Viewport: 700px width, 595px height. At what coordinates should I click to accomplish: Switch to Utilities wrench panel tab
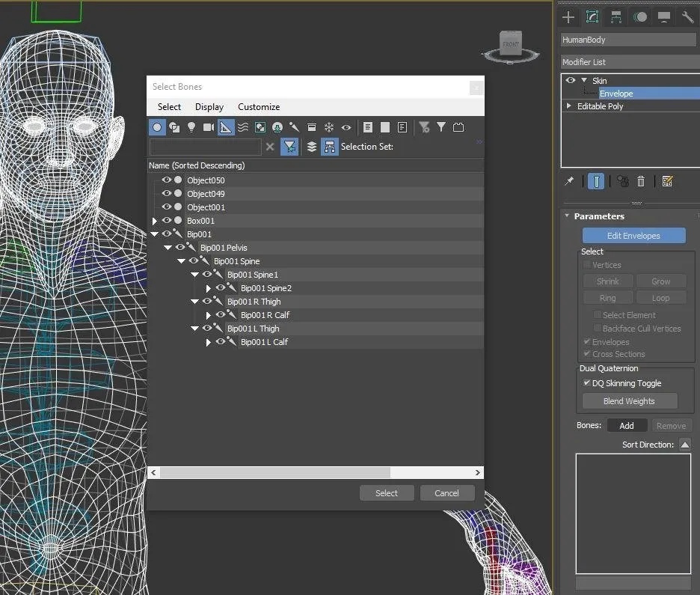(687, 17)
